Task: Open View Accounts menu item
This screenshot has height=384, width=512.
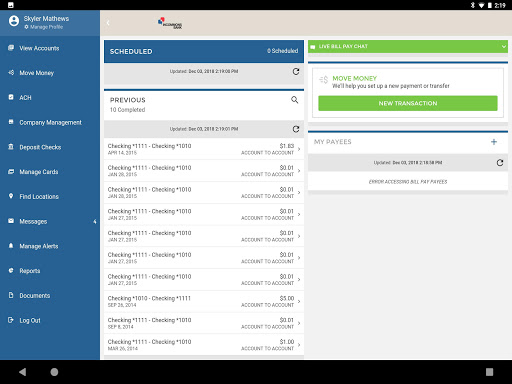Action: (50, 48)
